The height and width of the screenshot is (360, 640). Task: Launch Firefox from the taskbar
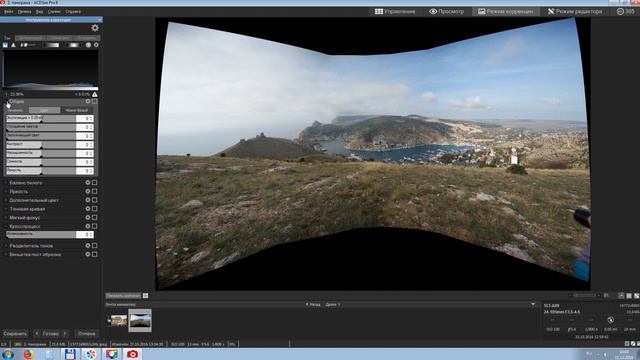coord(28,354)
